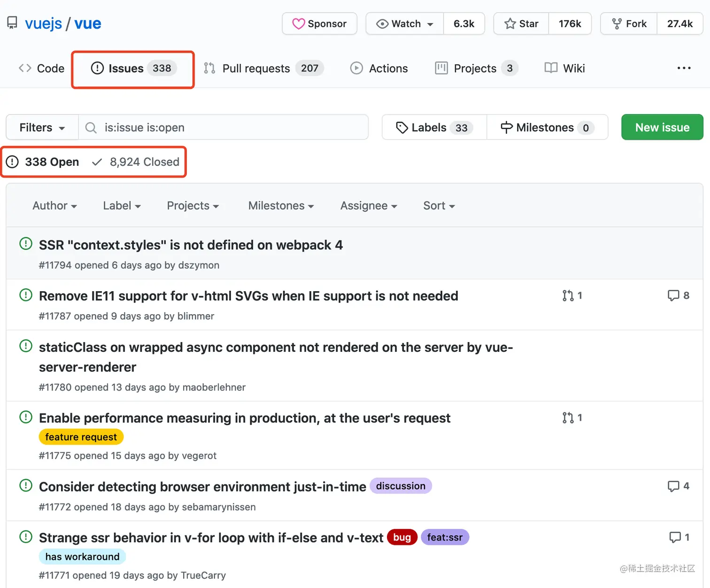The width and height of the screenshot is (710, 588).
Task: Open issue Remove IE11 support for v-html SVGs
Action: [248, 296]
